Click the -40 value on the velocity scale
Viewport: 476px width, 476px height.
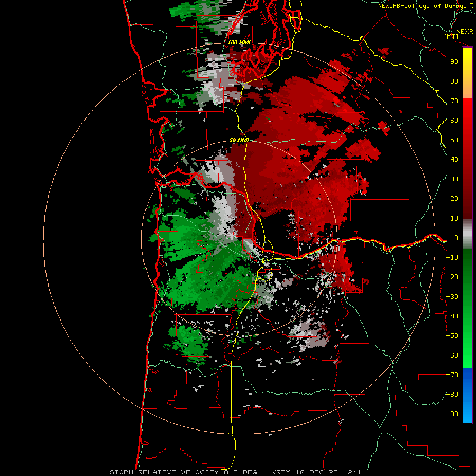click(x=452, y=316)
